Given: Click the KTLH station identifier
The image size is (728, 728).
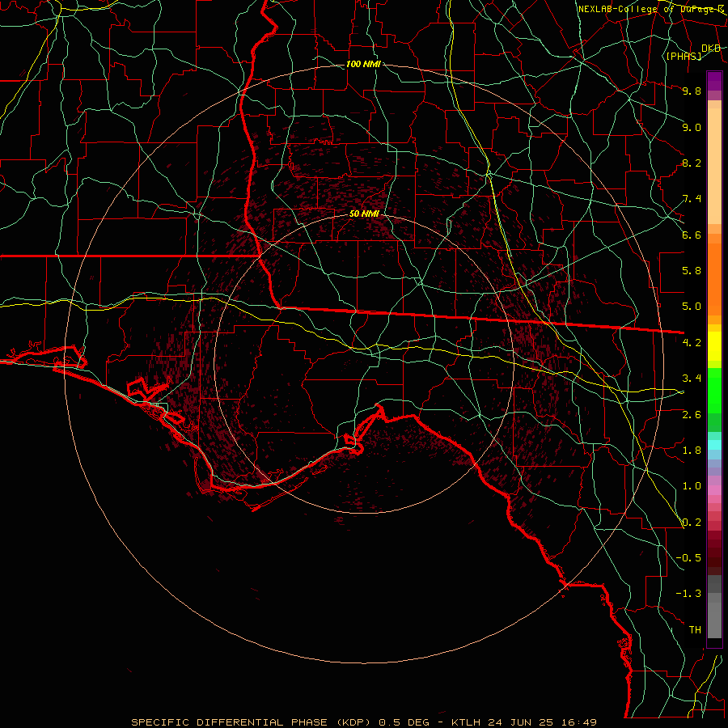Looking at the screenshot, I should tap(466, 722).
